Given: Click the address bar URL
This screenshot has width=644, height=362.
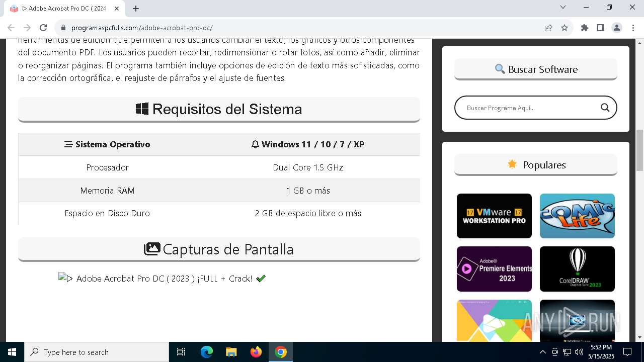Looking at the screenshot, I should 142,28.
